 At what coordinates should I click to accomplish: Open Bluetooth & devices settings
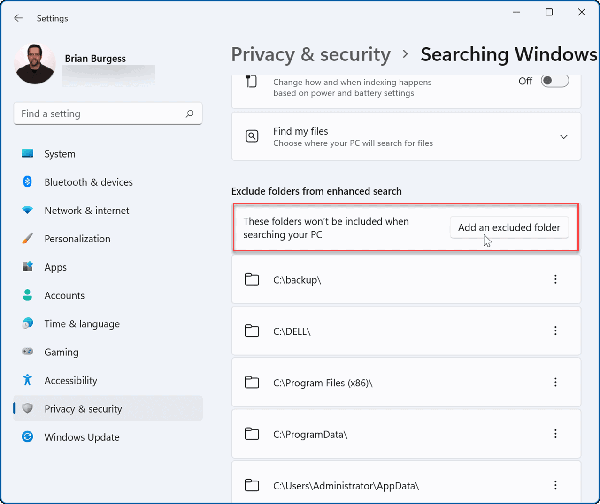tap(108, 182)
